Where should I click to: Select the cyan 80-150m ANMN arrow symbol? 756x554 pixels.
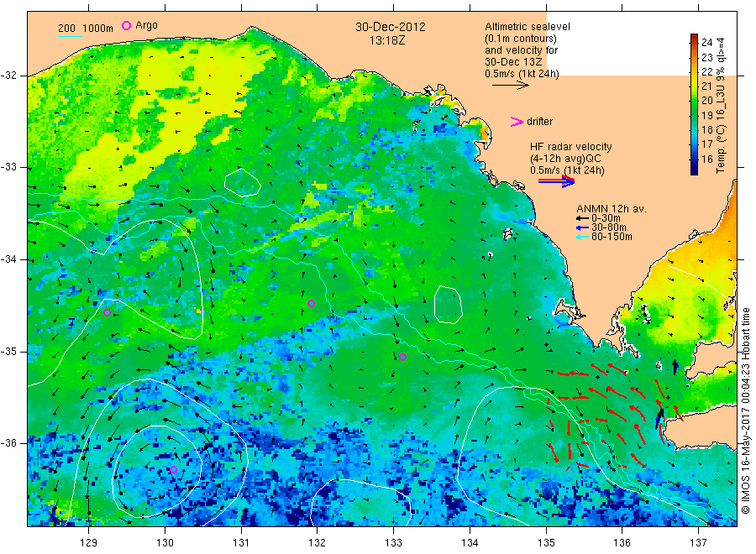point(582,237)
